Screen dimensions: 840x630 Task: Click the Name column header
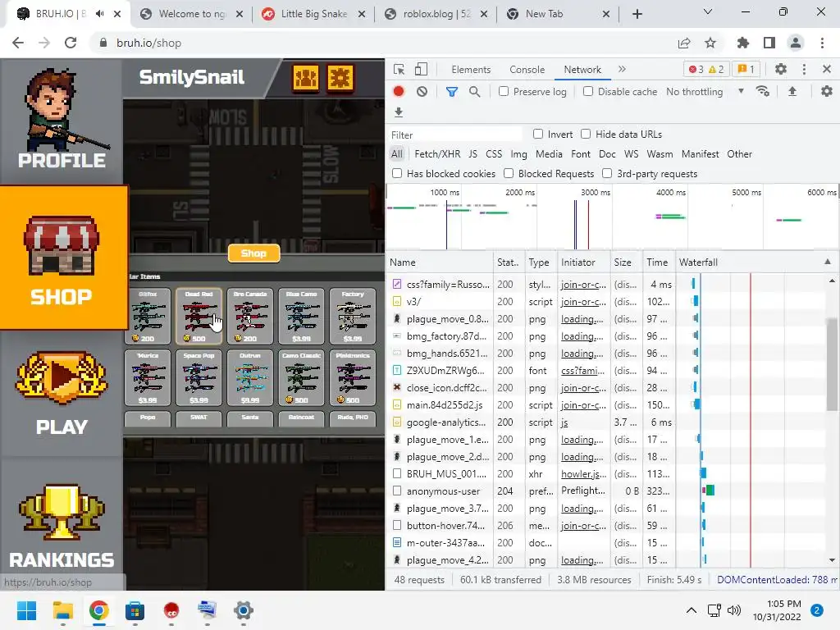(441, 262)
